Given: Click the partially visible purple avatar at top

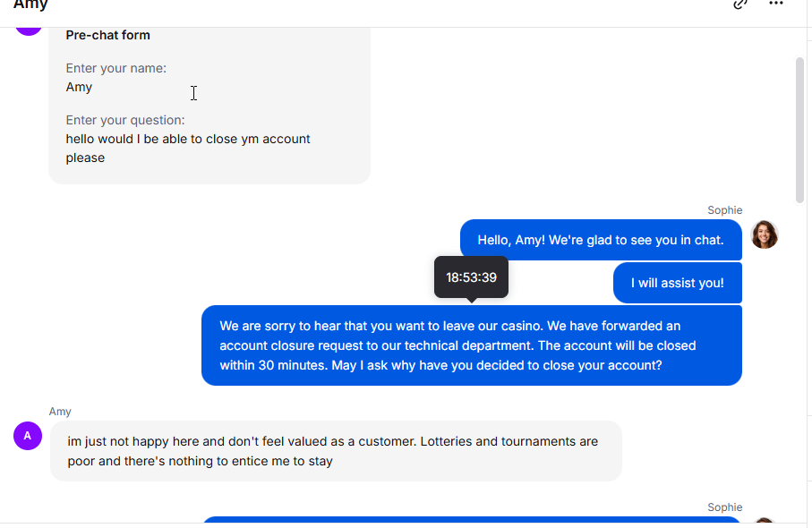Looking at the screenshot, I should (29, 30).
